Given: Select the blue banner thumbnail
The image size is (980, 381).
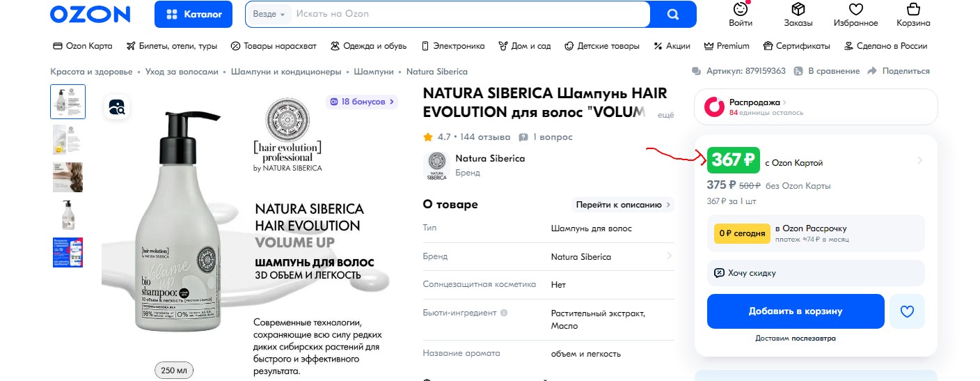Looking at the screenshot, I should click(68, 252).
